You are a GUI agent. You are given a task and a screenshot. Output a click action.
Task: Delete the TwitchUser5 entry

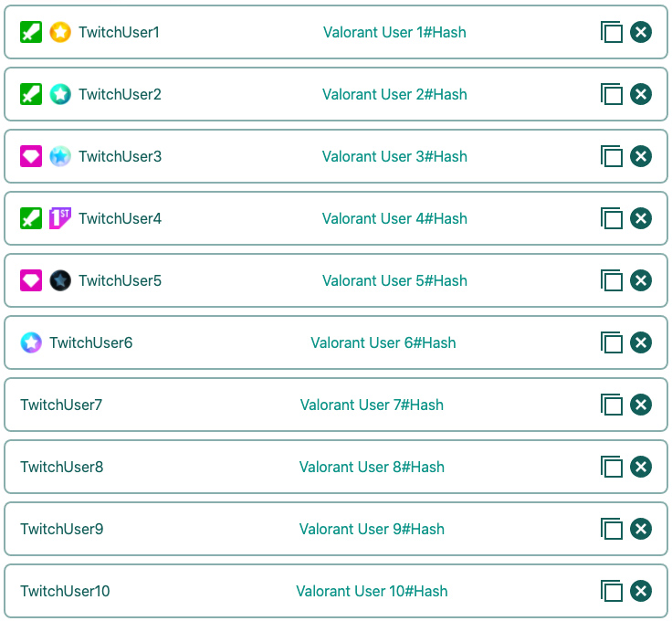pyautogui.click(x=641, y=280)
